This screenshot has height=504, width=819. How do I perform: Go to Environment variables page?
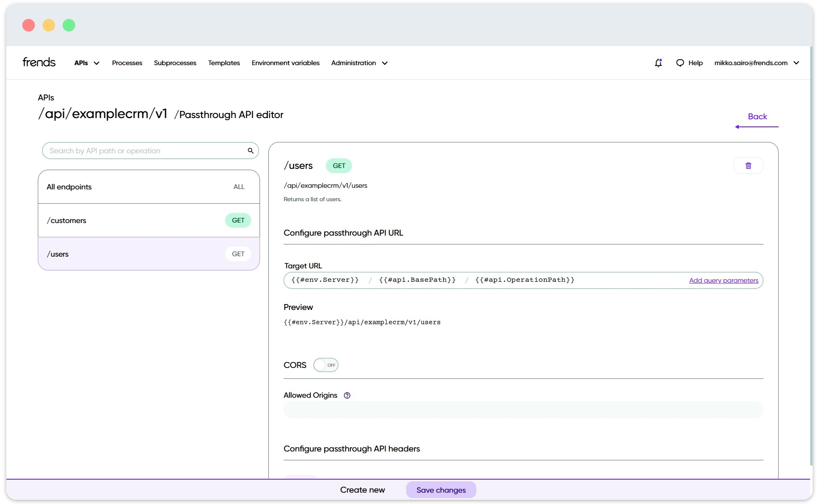pos(285,63)
